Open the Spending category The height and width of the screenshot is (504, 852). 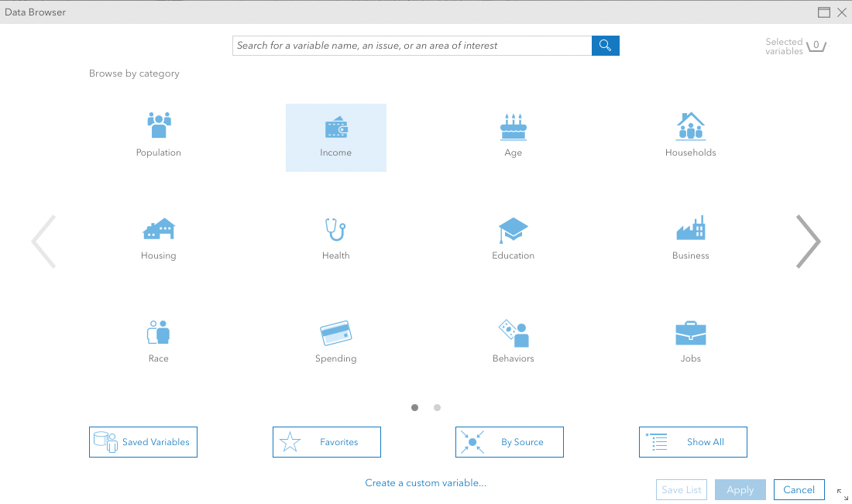[336, 343]
